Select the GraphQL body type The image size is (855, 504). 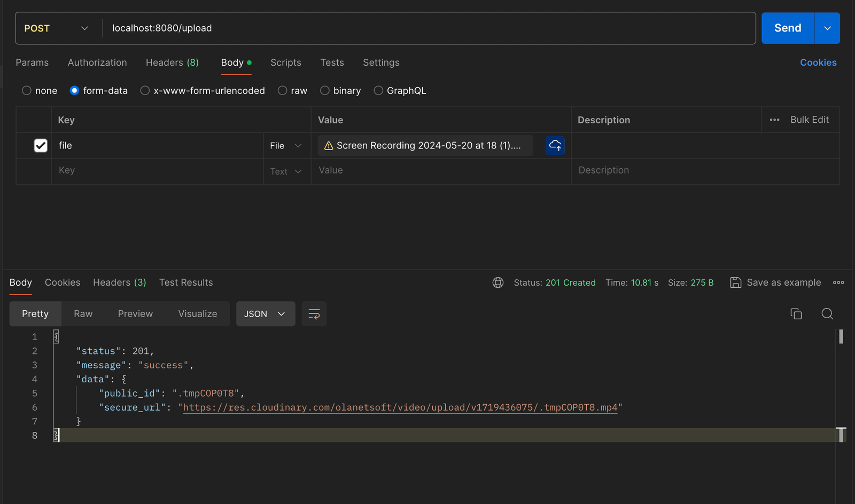click(x=378, y=91)
